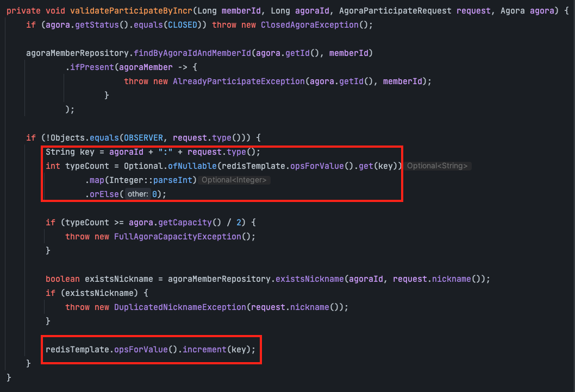
Task: Click the ifPresent method call
Action: click(90, 67)
